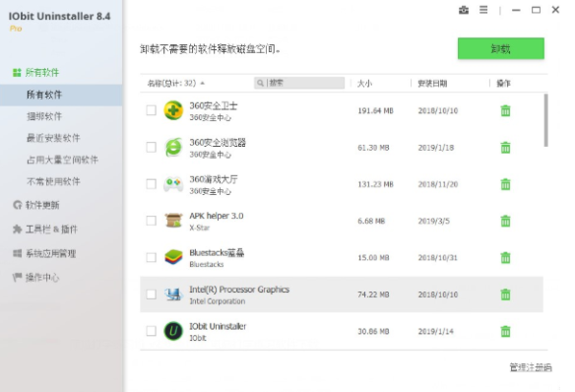The image size is (575, 392).
Task: Open 操作中心 section
Action: [35, 278]
